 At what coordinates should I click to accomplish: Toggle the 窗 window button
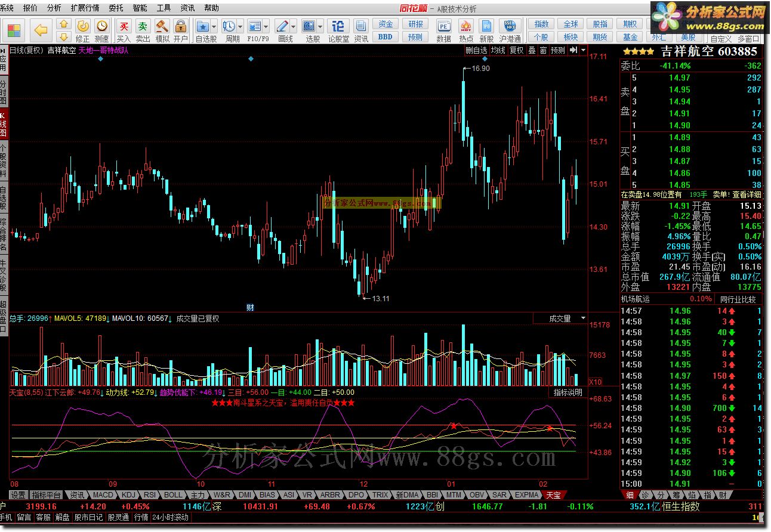coord(543,51)
